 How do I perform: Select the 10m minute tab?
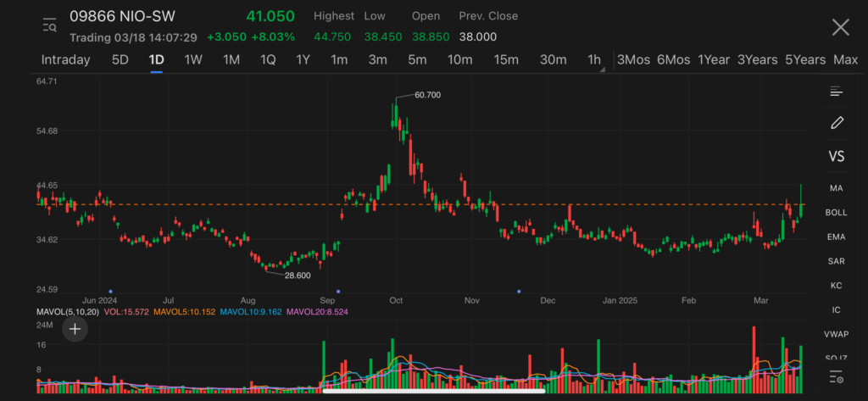click(x=460, y=60)
